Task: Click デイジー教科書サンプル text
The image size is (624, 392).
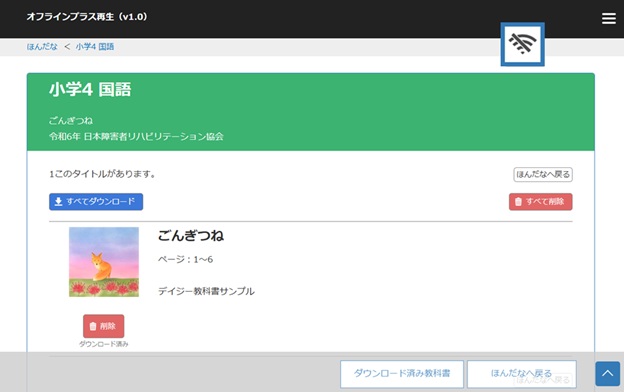Action: point(206,291)
